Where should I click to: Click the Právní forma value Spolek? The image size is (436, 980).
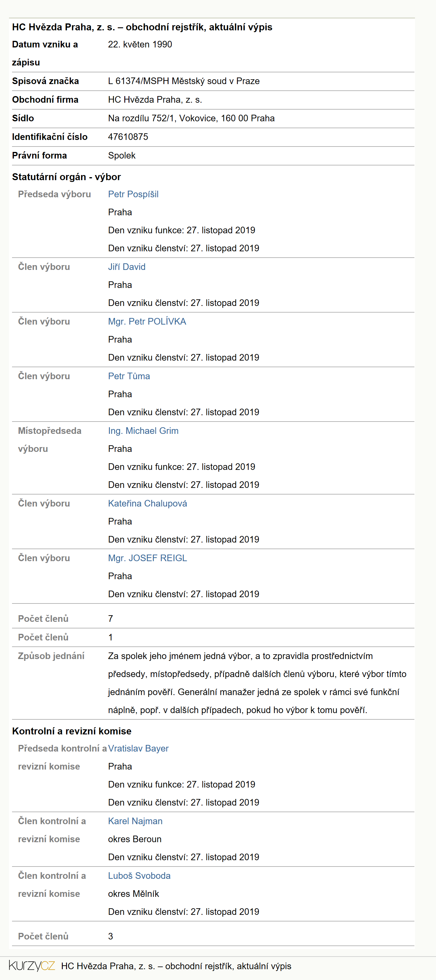[x=122, y=155]
